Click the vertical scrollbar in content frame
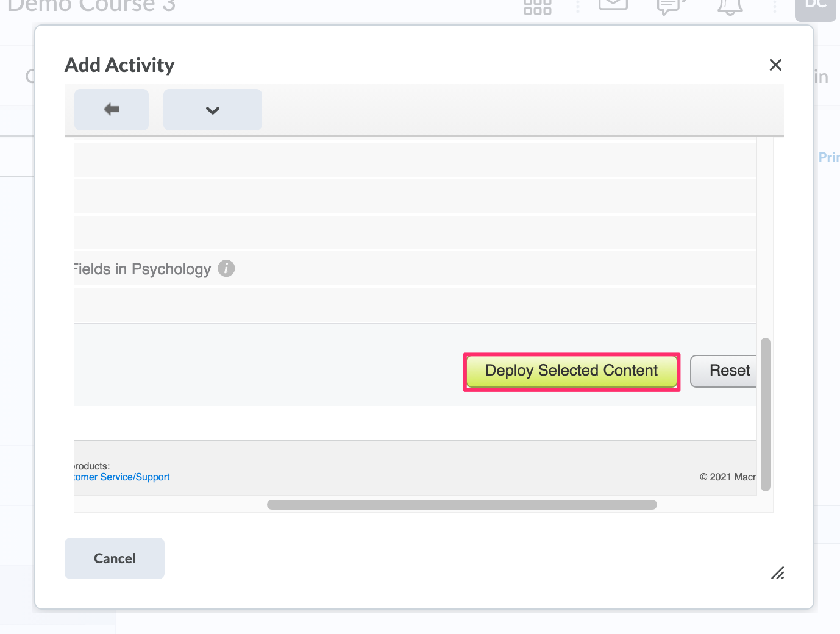The width and height of the screenshot is (840, 634). (x=766, y=415)
